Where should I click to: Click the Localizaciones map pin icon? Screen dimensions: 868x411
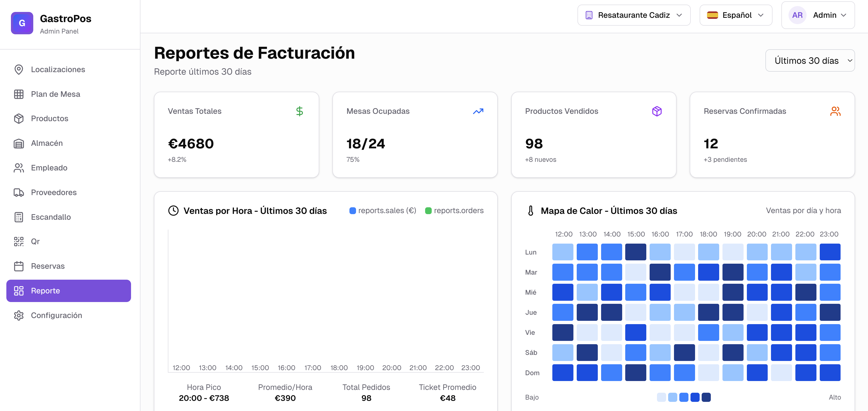tap(19, 69)
